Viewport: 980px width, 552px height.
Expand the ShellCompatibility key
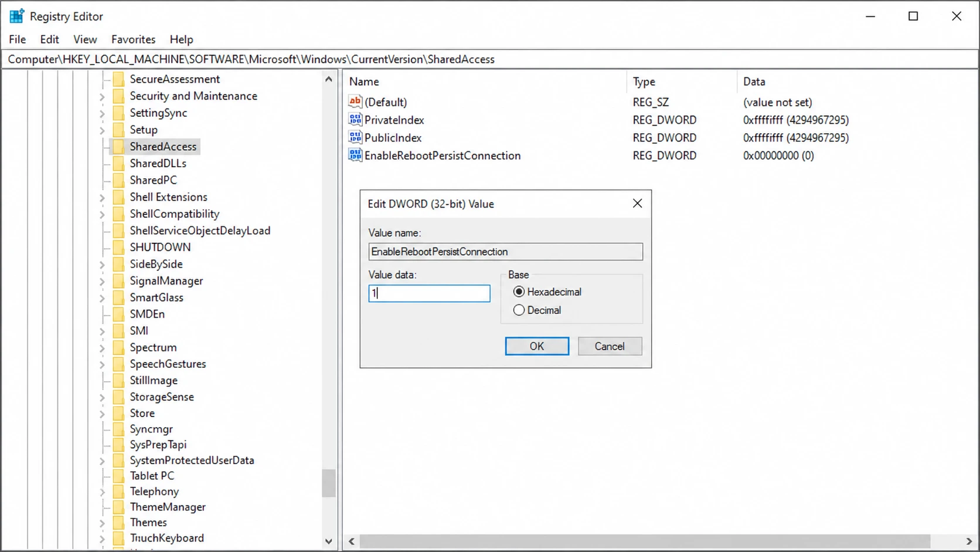click(102, 214)
